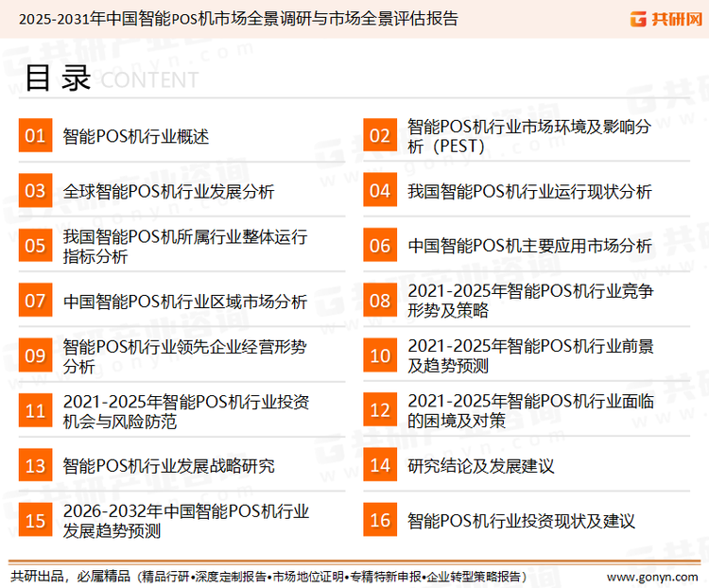
Task: Select chapter 我国智能POS机所属行业整体运行指标分析
Action: click(x=185, y=246)
